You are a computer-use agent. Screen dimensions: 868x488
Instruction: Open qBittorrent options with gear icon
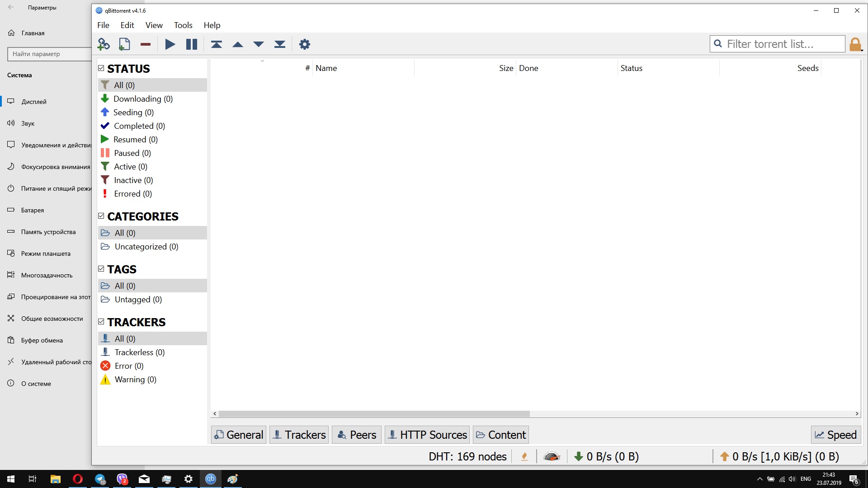point(304,44)
